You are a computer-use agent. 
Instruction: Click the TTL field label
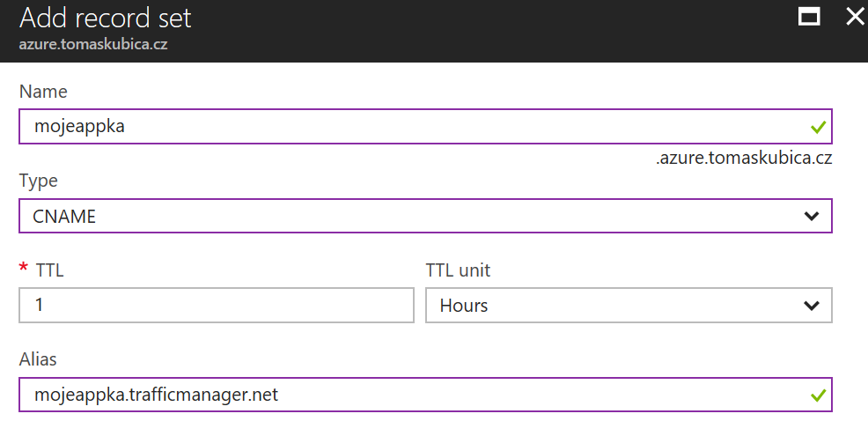[x=49, y=270]
